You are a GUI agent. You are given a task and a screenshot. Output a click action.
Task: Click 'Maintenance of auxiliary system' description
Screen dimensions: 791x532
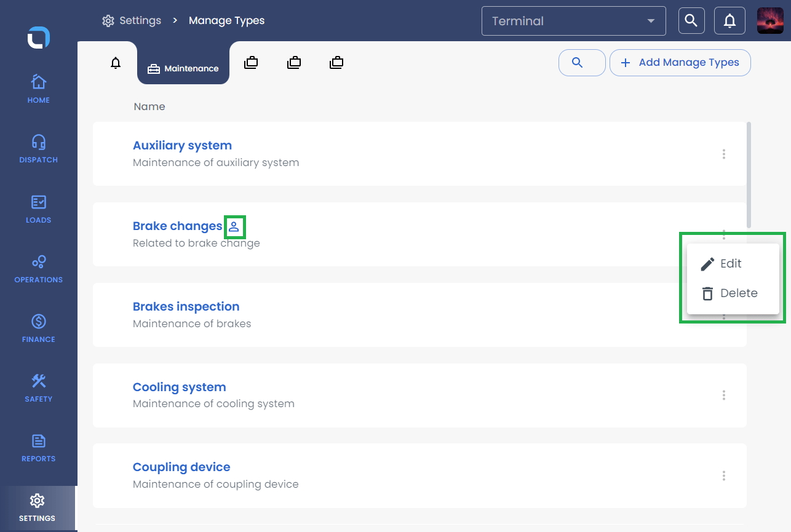click(x=216, y=163)
